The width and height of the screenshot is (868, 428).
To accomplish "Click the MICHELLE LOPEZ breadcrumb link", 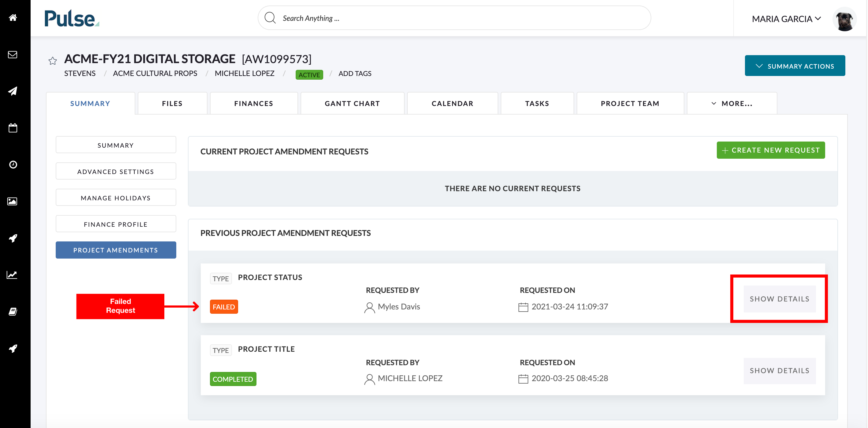I will pyautogui.click(x=245, y=73).
